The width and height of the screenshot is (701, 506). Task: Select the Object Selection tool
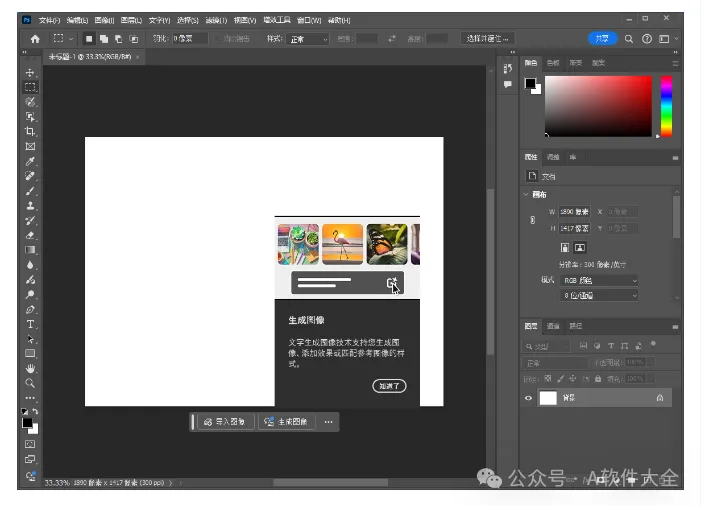pos(30,117)
